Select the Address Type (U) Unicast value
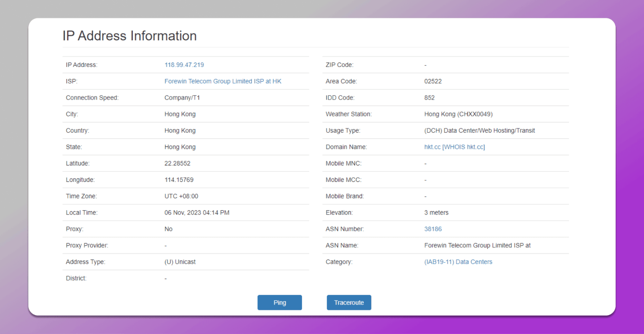644x334 pixels. point(180,262)
